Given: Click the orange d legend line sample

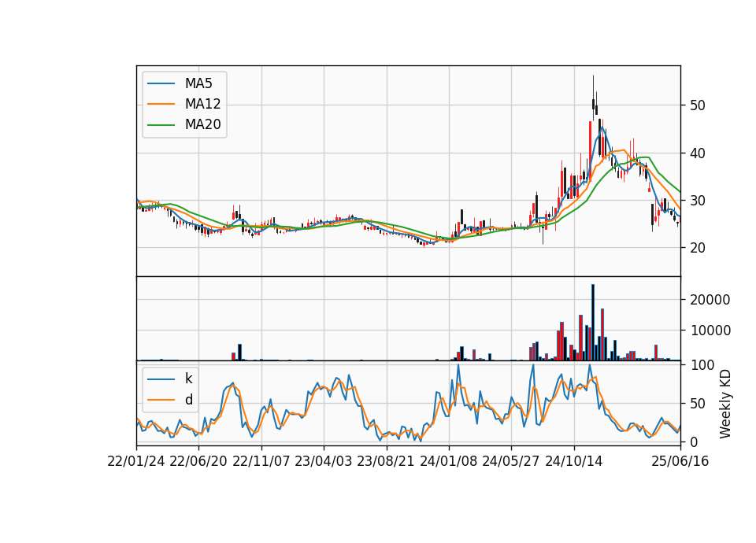Looking at the screenshot, I should click(161, 400).
